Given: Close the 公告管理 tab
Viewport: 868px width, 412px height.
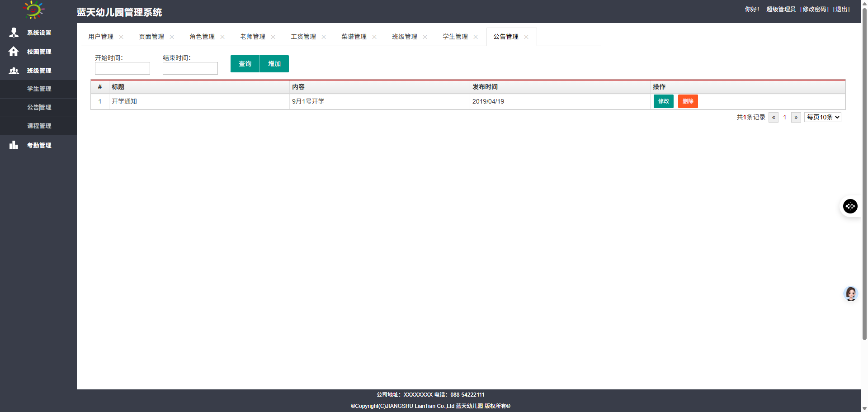Looking at the screenshot, I should click(526, 37).
